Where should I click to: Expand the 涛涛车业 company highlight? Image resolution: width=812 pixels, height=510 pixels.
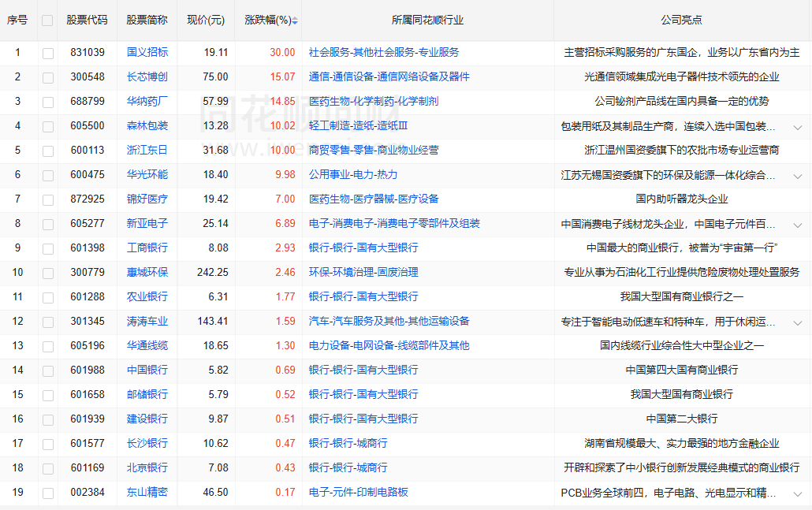[798, 322]
